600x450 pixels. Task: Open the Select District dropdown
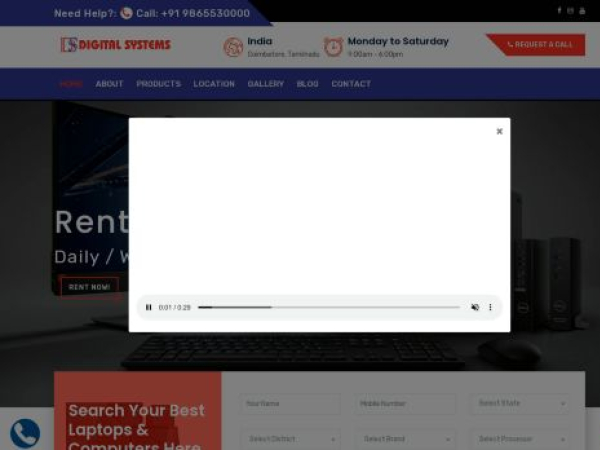click(x=290, y=439)
